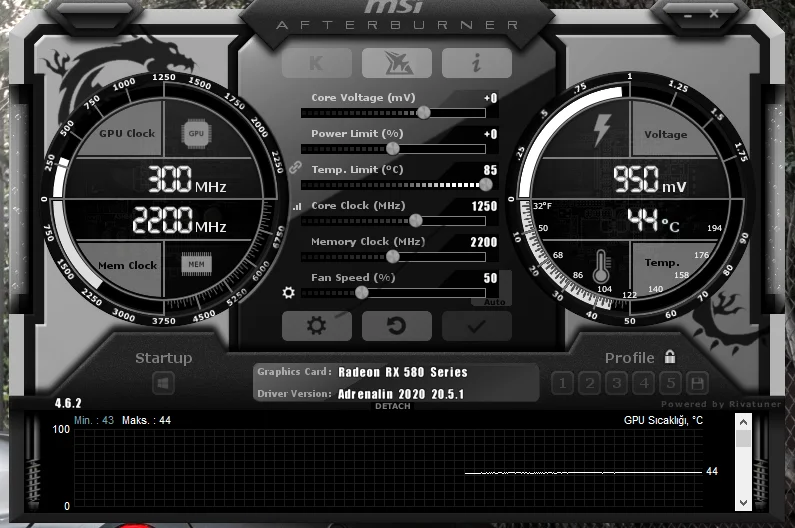795x528 pixels.
Task: Click the MEM chip icon in gauge
Action: point(196,264)
